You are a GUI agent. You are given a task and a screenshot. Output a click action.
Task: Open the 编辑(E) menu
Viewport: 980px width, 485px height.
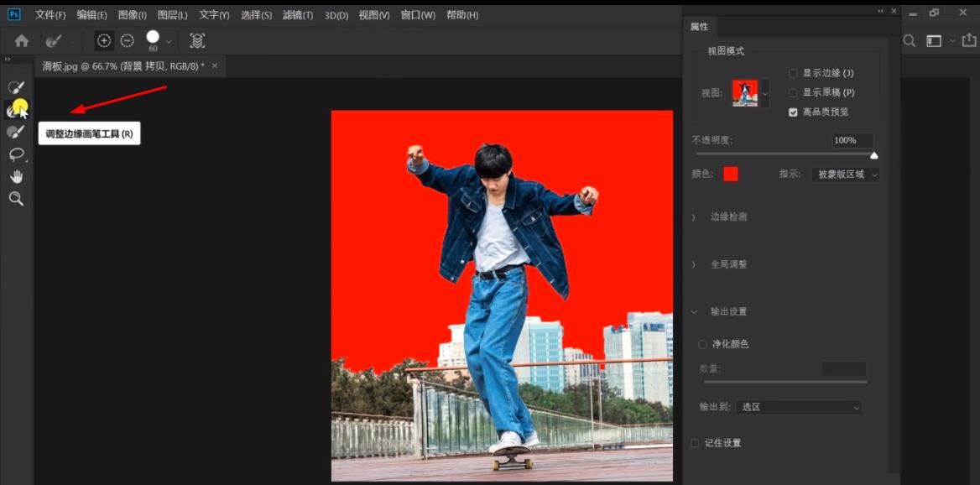[x=91, y=14]
